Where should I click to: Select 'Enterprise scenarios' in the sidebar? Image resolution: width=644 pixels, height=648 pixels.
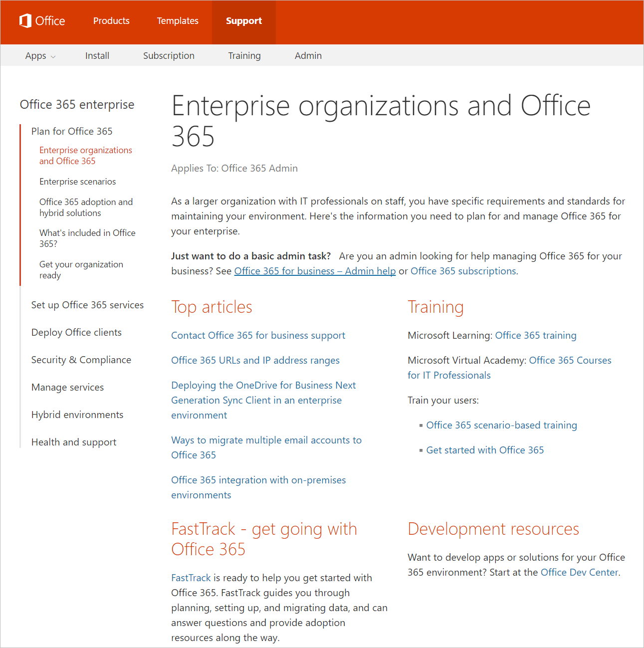click(x=77, y=181)
